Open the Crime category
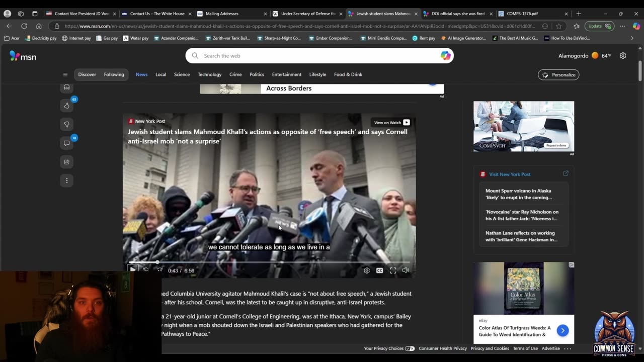644x362 pixels. 235,74
